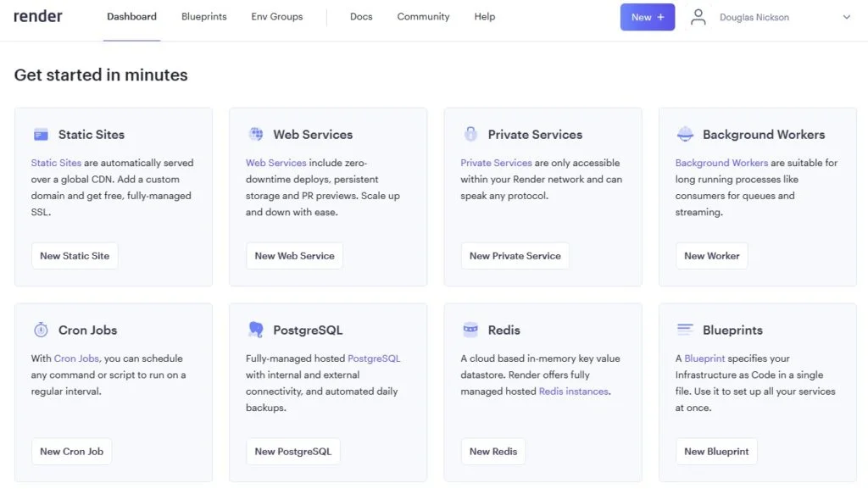Click New Redis button
868x489 pixels.
pyautogui.click(x=493, y=452)
